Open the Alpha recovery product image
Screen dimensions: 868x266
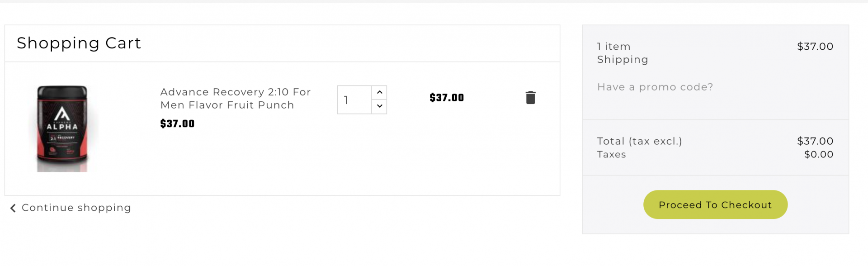pos(62,128)
